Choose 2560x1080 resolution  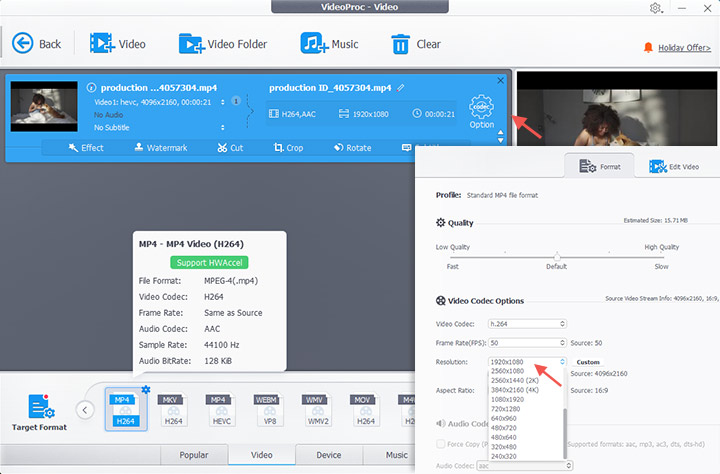click(507, 371)
